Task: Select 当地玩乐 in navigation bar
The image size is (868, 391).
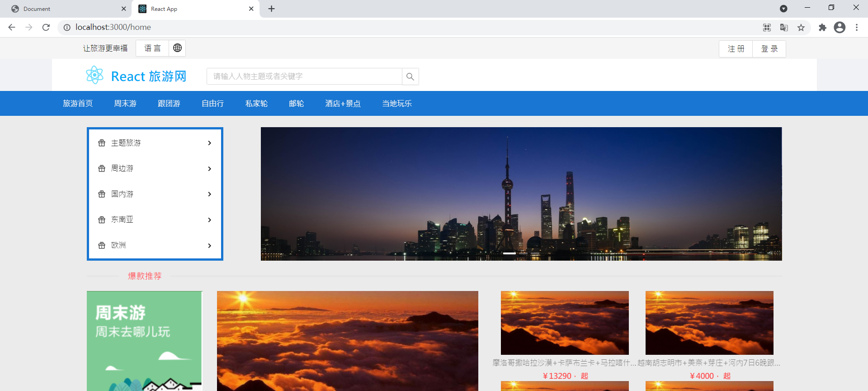Action: 397,103
